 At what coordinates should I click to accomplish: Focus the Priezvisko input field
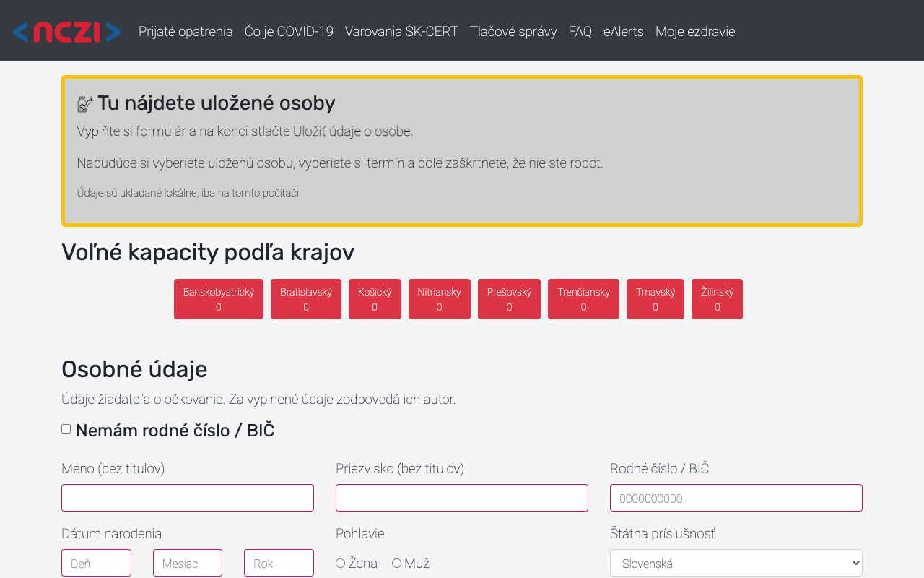tap(462, 498)
